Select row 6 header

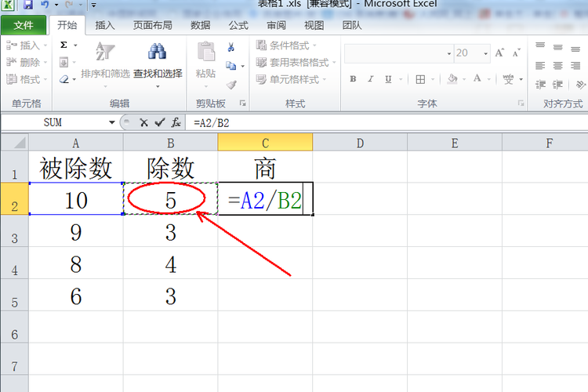pos(14,327)
